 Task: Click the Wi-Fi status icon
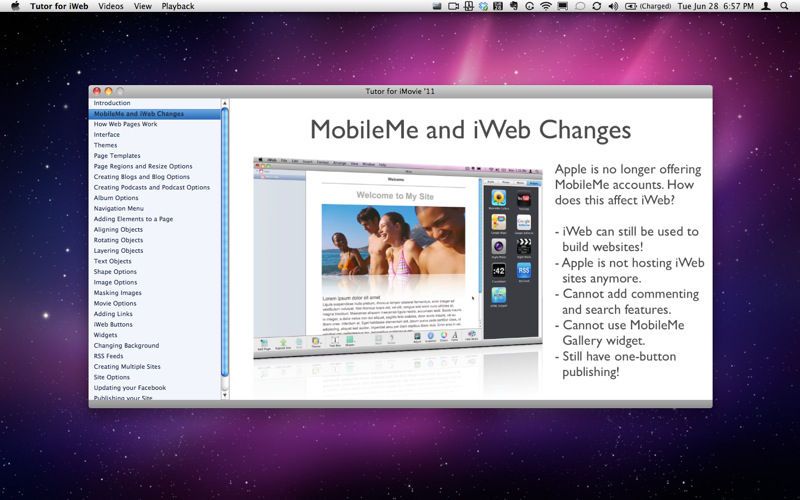point(546,6)
